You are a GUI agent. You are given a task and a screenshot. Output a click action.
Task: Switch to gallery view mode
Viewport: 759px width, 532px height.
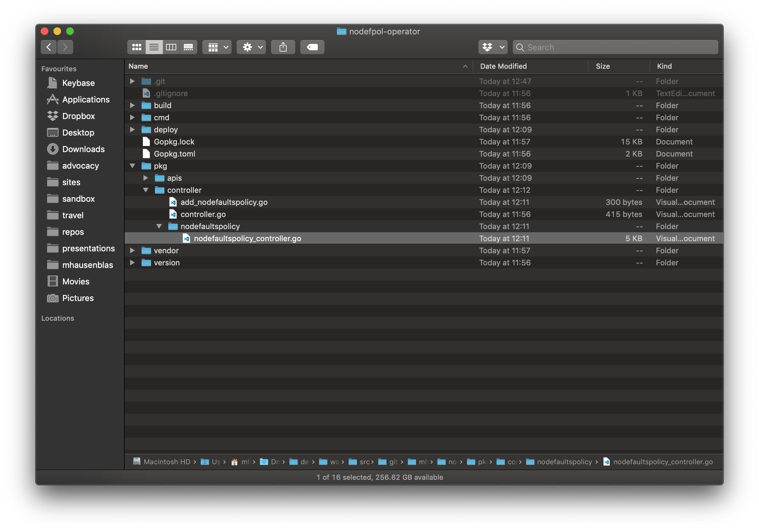coord(188,47)
